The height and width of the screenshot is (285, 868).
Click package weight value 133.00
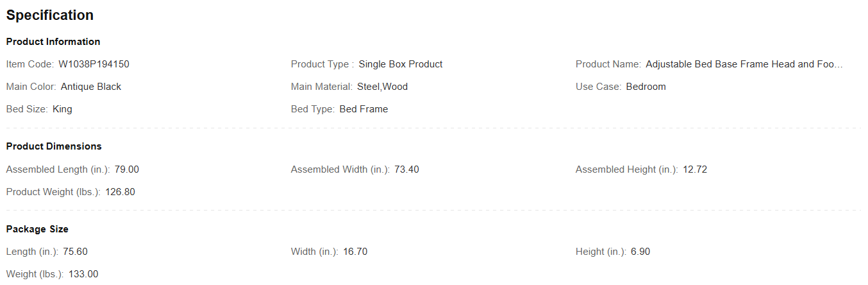click(83, 274)
